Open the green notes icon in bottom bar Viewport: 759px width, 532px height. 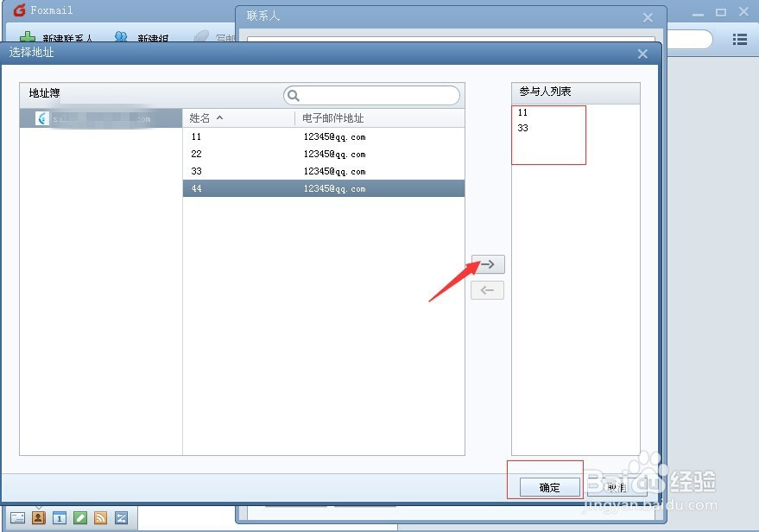click(x=79, y=518)
